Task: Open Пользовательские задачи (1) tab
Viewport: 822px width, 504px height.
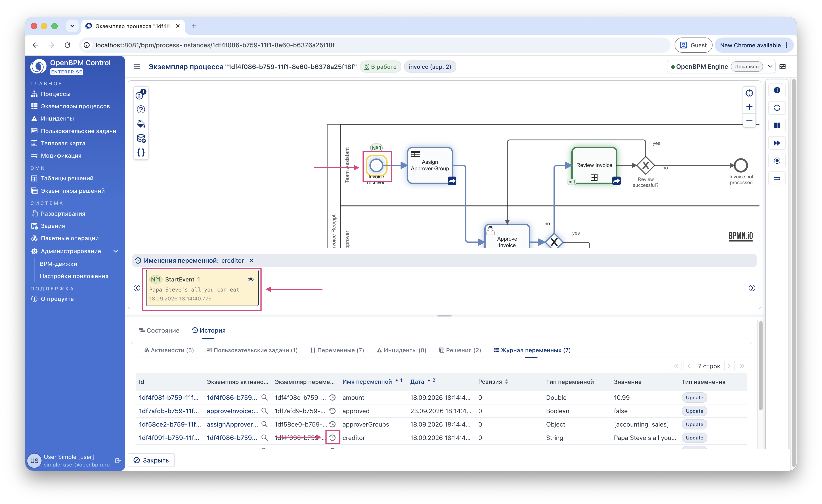Action: pyautogui.click(x=252, y=350)
